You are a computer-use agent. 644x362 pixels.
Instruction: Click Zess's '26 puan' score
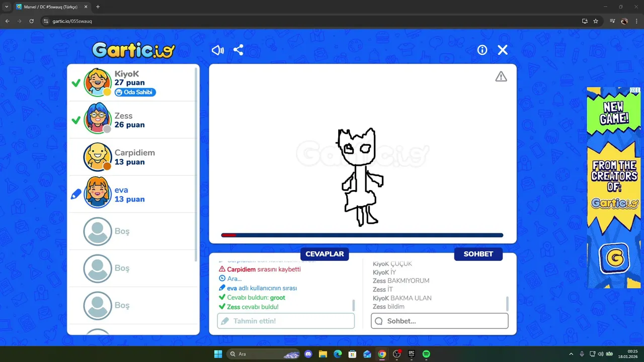point(129,125)
